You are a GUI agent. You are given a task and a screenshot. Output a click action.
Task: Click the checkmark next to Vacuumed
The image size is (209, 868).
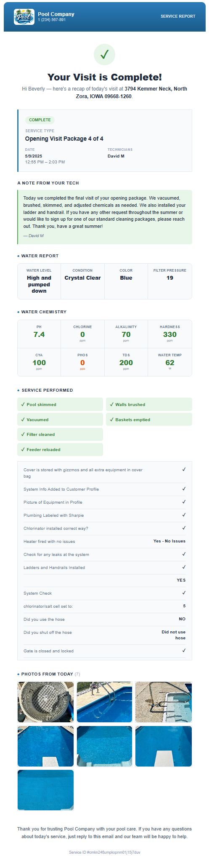tap(23, 419)
